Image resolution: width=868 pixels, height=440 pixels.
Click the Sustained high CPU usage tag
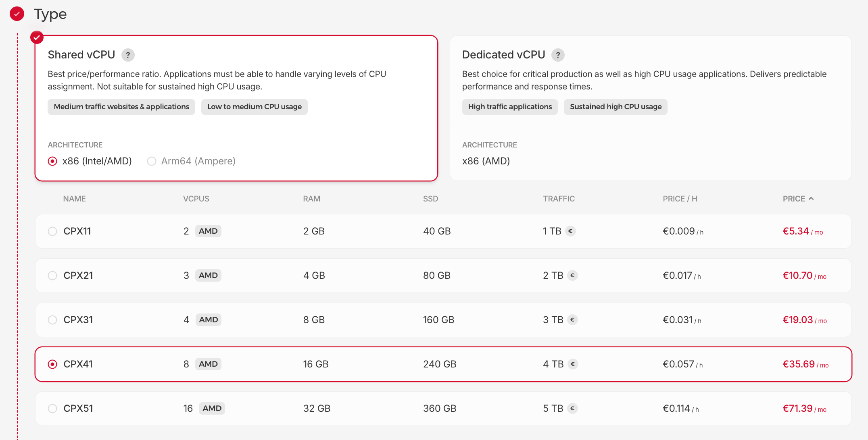point(615,107)
